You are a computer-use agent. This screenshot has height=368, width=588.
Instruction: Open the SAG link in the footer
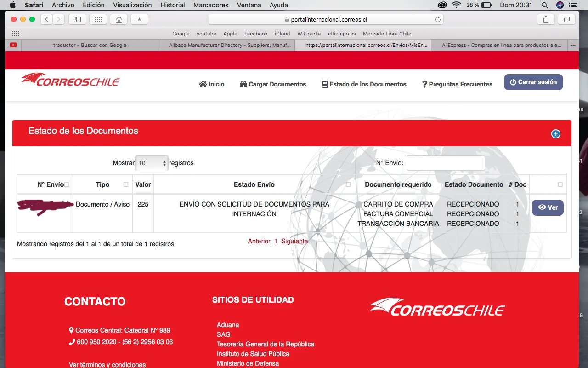224,334
